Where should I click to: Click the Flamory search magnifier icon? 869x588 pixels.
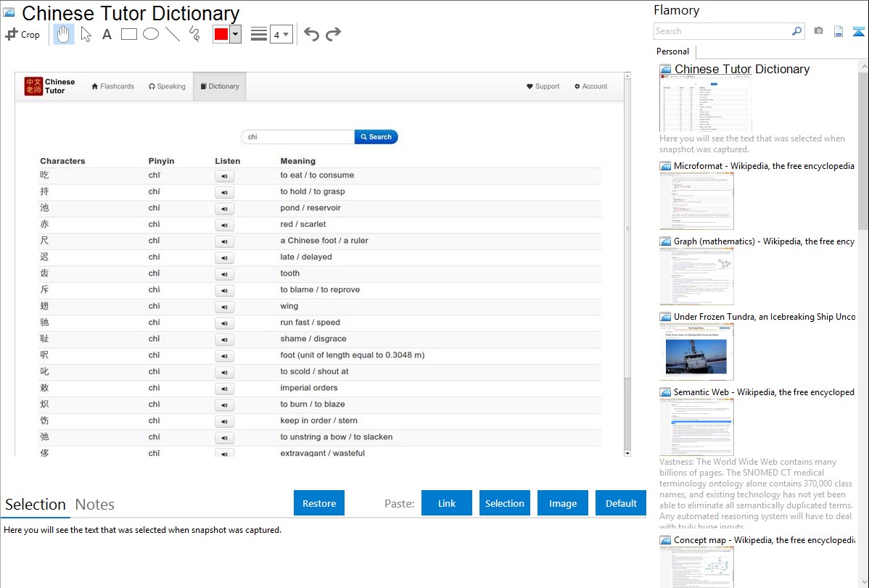tap(796, 31)
